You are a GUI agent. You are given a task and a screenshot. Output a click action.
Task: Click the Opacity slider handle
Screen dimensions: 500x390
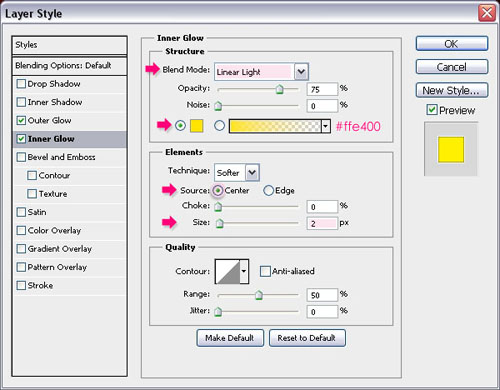click(279, 89)
